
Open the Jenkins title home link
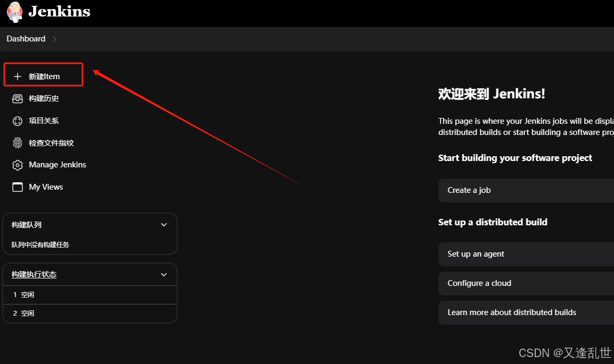(x=59, y=11)
